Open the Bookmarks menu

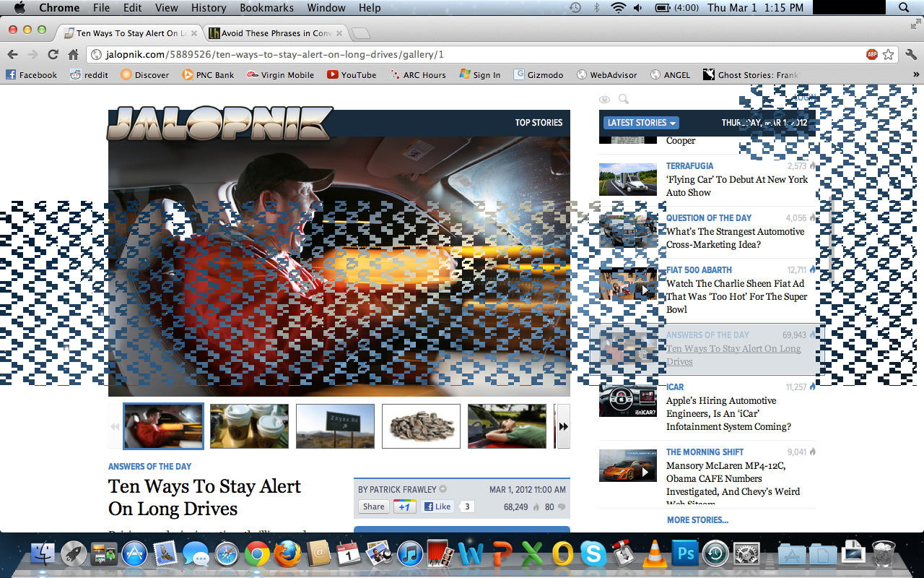pos(266,8)
